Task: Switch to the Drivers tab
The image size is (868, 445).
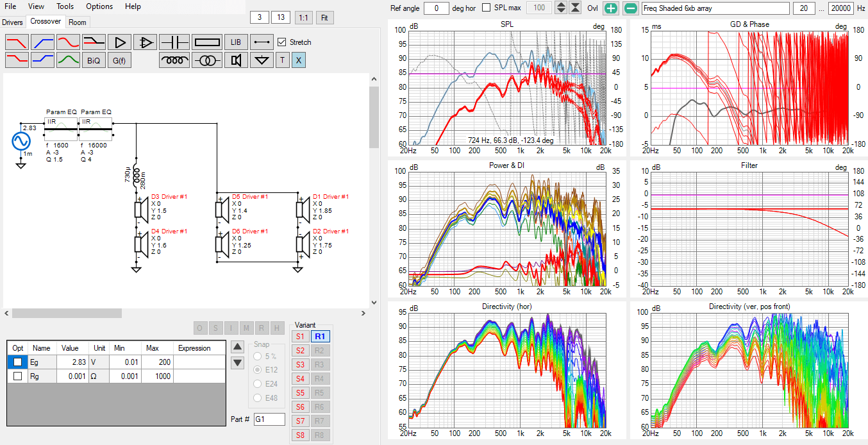Action: click(x=12, y=22)
